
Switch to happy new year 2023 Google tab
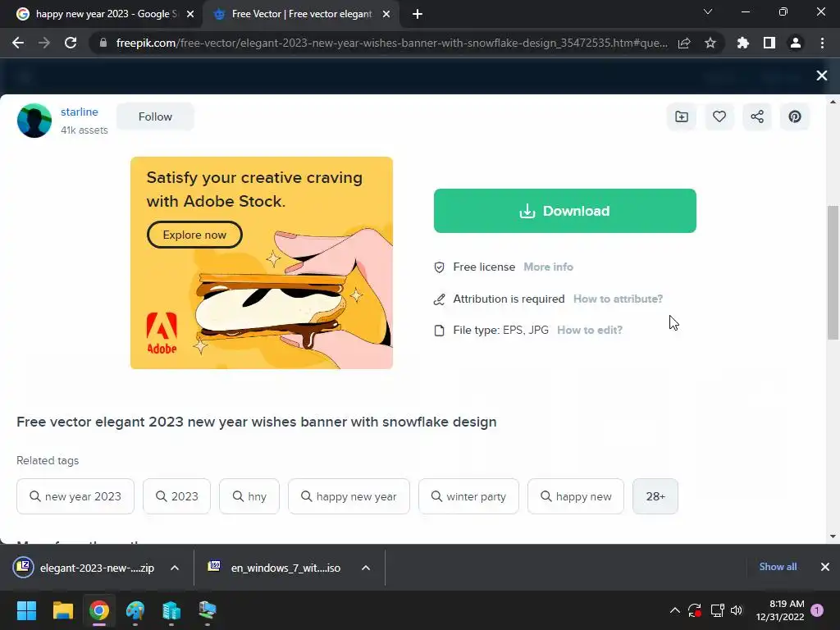pyautogui.click(x=106, y=15)
